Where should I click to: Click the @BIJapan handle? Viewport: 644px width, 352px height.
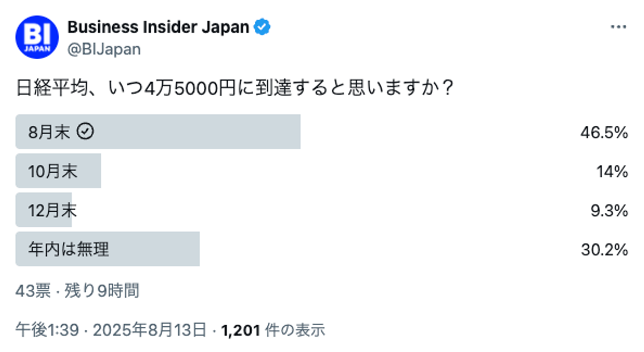click(x=104, y=49)
